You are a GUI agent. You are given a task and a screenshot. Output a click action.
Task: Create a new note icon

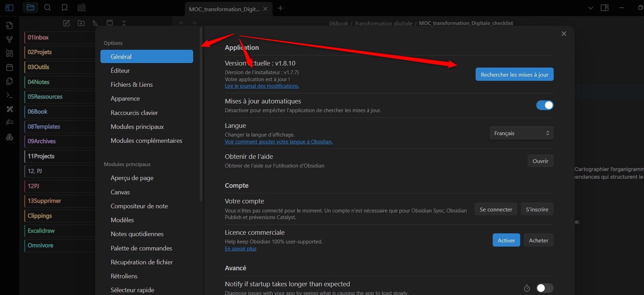click(x=67, y=23)
